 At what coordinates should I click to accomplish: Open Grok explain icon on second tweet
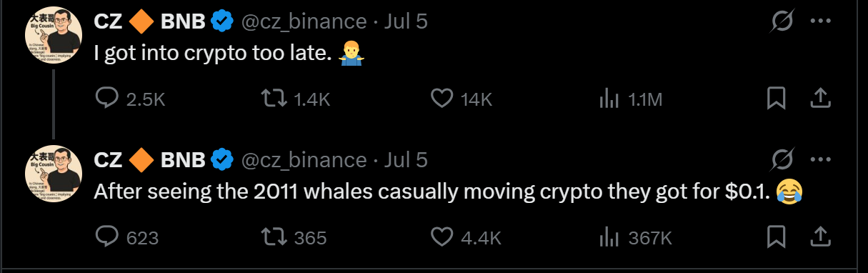click(782, 159)
